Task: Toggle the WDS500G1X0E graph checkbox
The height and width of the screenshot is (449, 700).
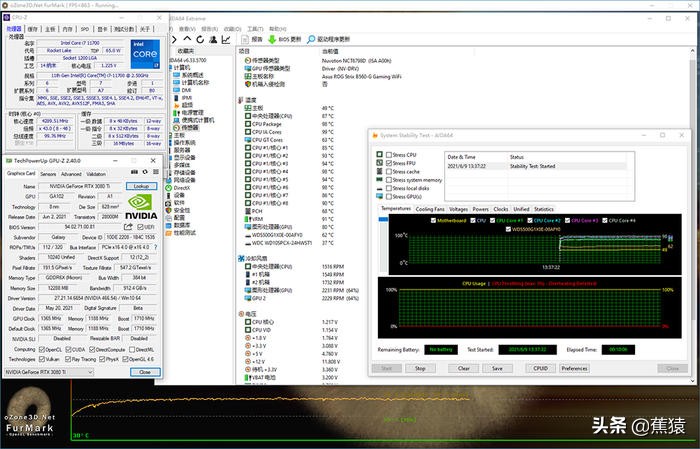Action: pos(508,229)
